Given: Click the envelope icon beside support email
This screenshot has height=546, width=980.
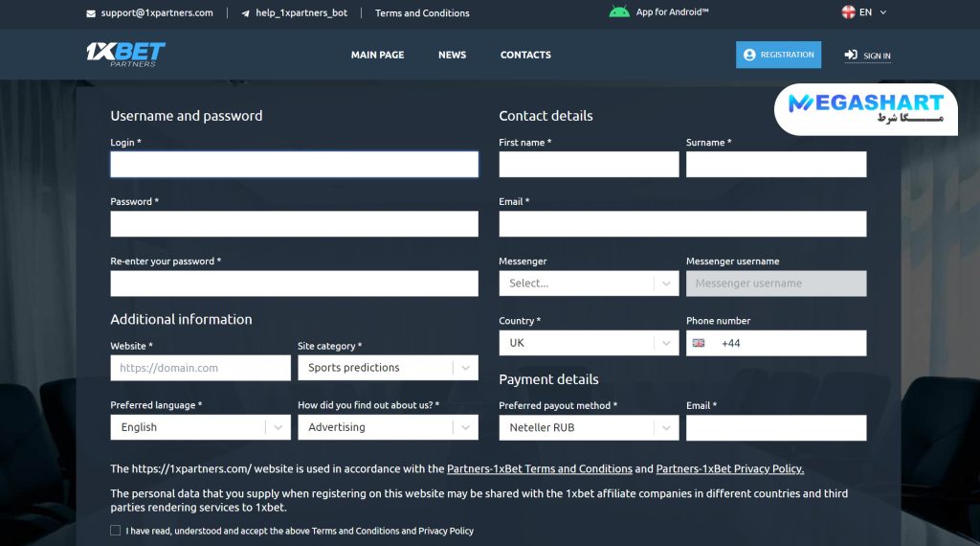Looking at the screenshot, I should click(x=91, y=13).
